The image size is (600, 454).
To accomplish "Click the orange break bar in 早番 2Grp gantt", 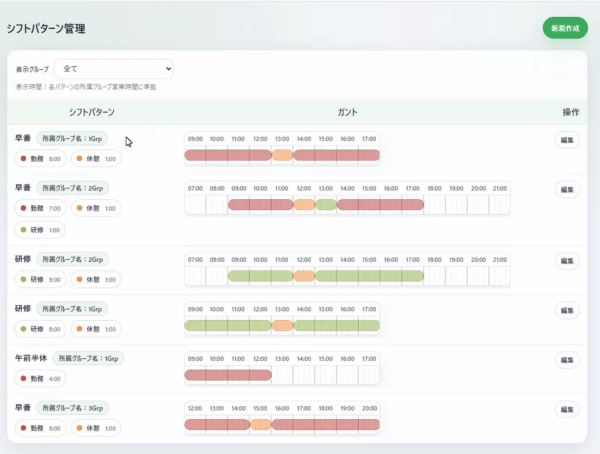I will 304,204.
